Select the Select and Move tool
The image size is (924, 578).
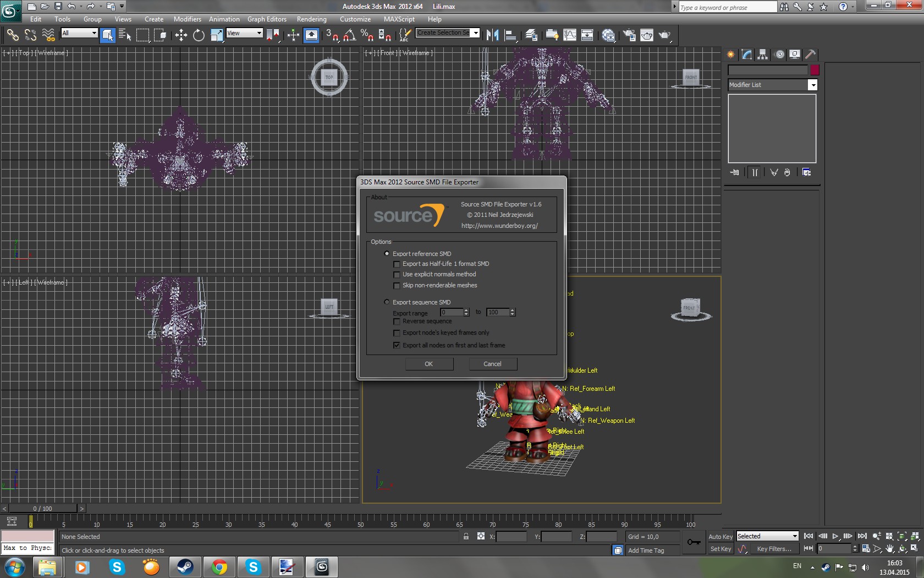pos(181,35)
